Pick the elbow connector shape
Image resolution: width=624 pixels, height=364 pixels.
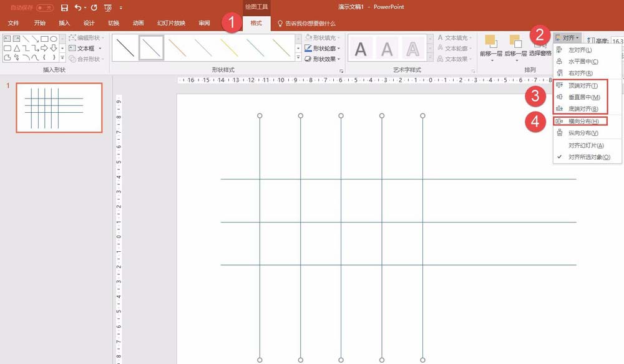tap(26, 48)
